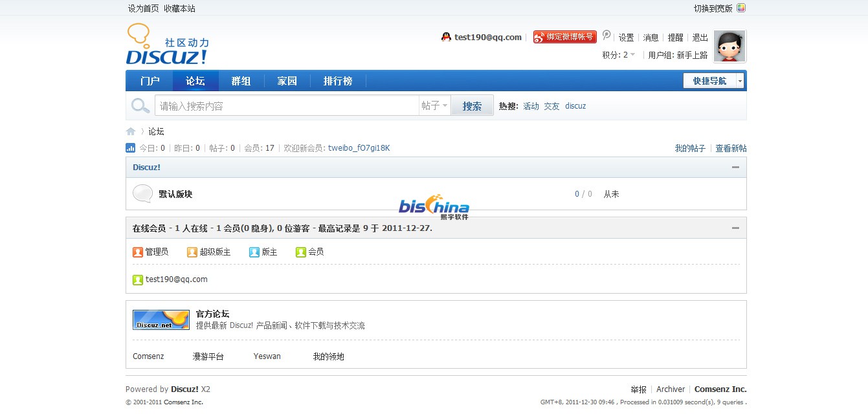Viewport: 868px width, 414px height.
Task: Click the 我的领地 friend link
Action: [x=328, y=356]
